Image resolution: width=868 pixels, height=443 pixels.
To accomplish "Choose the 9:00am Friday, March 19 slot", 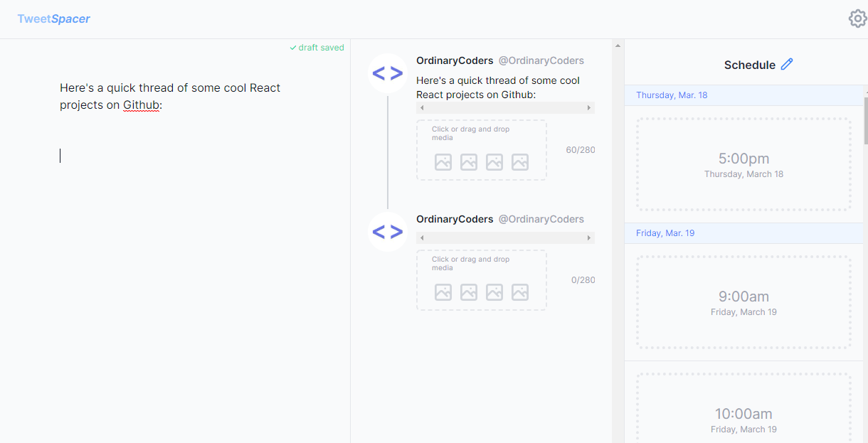I will pyautogui.click(x=743, y=302).
